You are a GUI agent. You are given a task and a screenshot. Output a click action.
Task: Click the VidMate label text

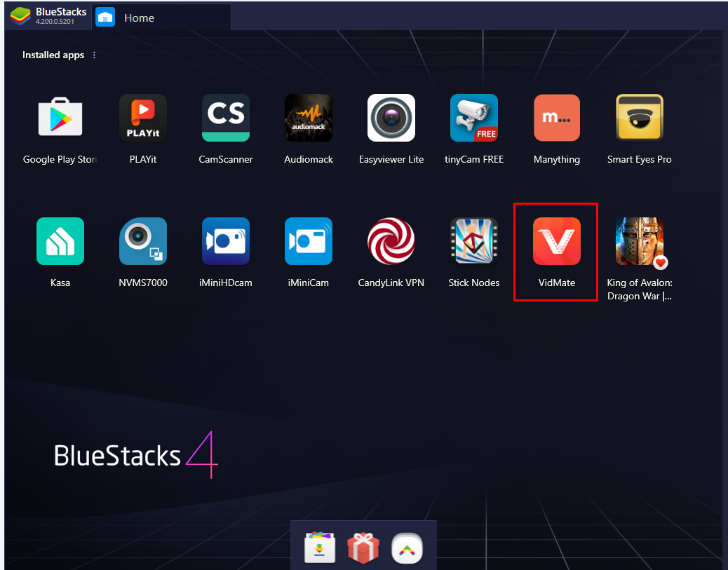pyautogui.click(x=557, y=283)
